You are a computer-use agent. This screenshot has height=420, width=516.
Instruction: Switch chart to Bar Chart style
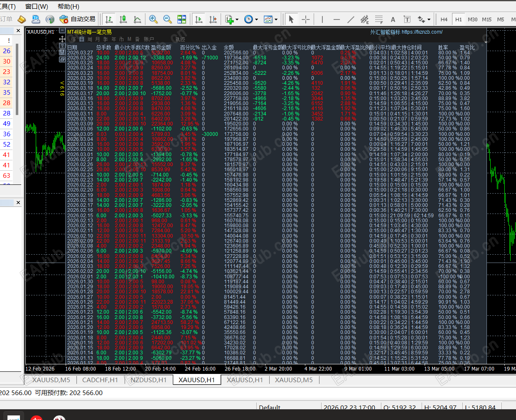pos(109,19)
